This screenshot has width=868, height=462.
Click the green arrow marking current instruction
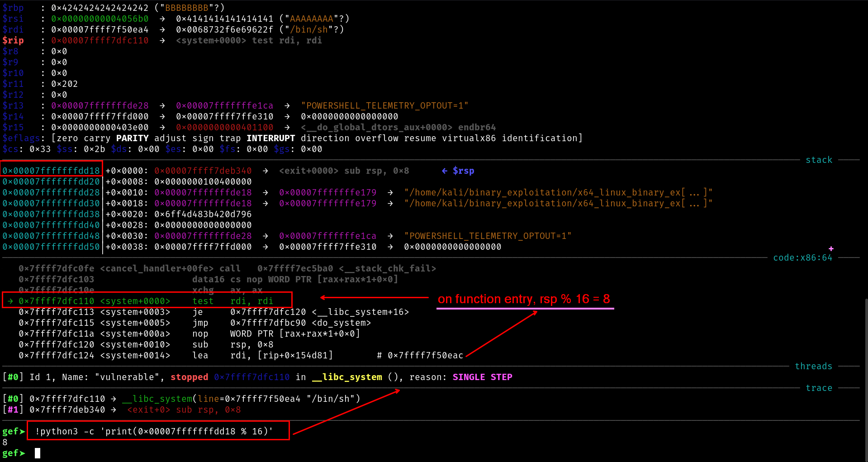click(x=10, y=301)
